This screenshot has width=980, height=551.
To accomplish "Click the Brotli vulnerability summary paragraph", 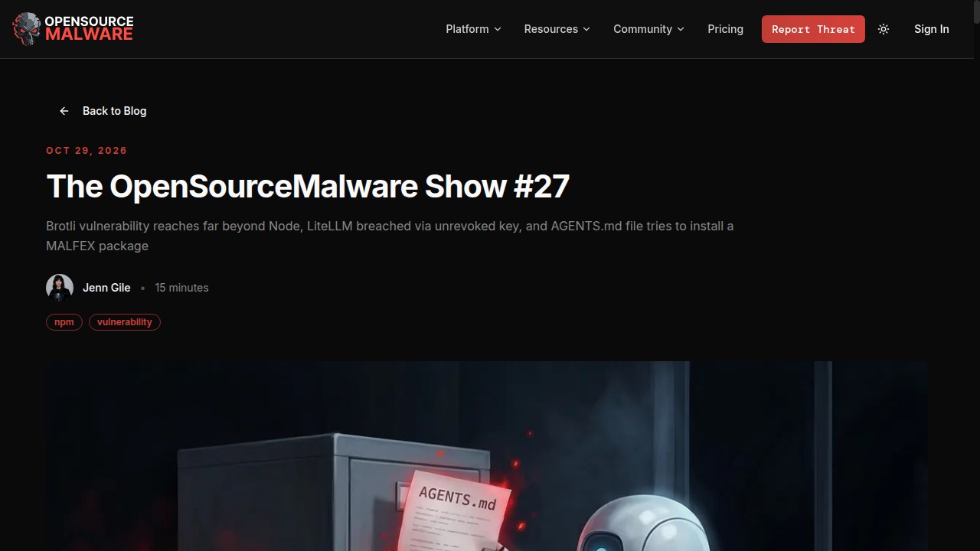I will pyautogui.click(x=390, y=236).
